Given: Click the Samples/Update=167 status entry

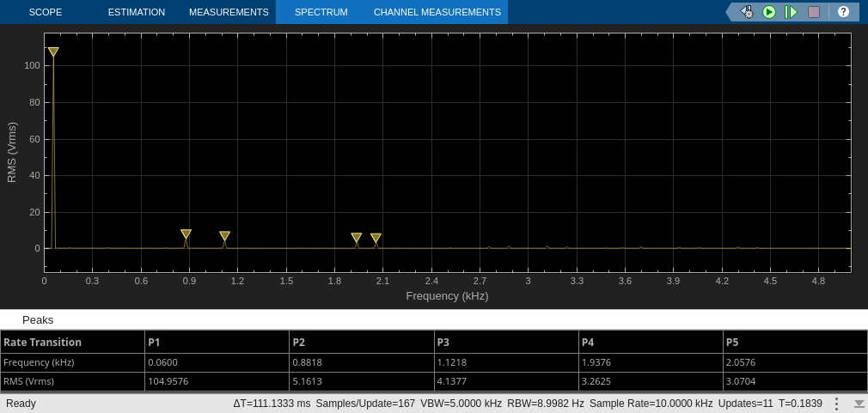Looking at the screenshot, I should point(365,404).
